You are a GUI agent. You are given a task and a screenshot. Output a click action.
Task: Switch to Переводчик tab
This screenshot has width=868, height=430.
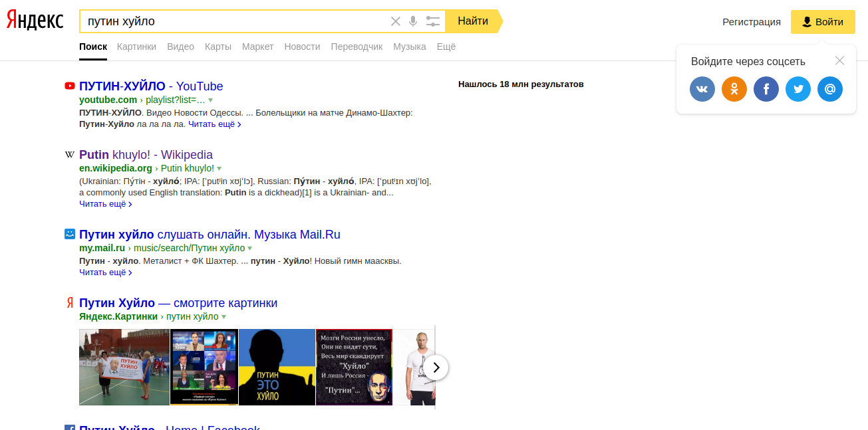tap(357, 47)
